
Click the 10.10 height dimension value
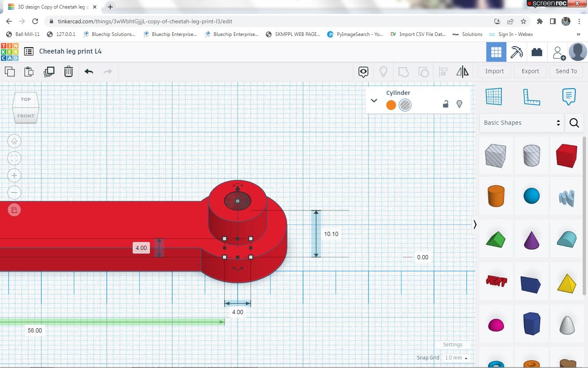(331, 234)
